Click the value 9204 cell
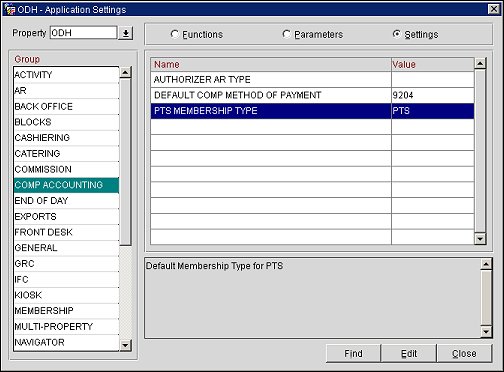504x372 pixels. pyautogui.click(x=433, y=95)
